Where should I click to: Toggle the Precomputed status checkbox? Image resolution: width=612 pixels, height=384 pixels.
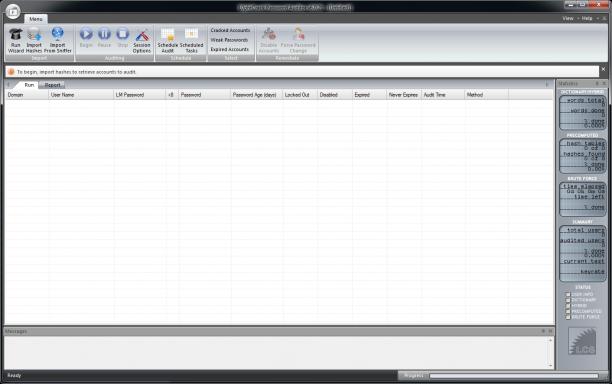click(x=568, y=311)
